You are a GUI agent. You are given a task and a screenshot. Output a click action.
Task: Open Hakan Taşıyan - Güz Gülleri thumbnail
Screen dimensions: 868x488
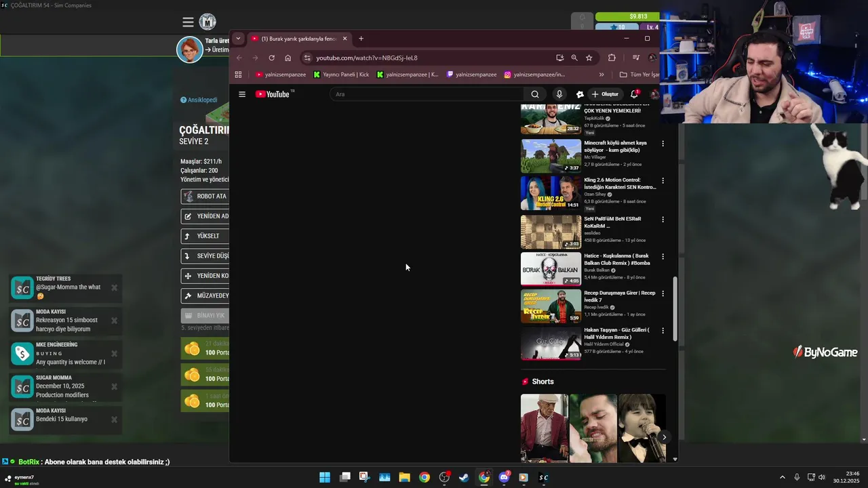(551, 343)
